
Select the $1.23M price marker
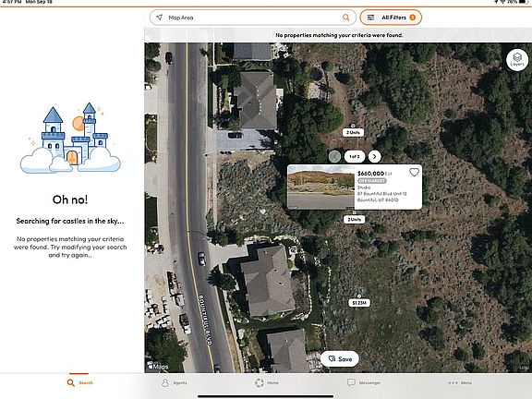(x=359, y=303)
